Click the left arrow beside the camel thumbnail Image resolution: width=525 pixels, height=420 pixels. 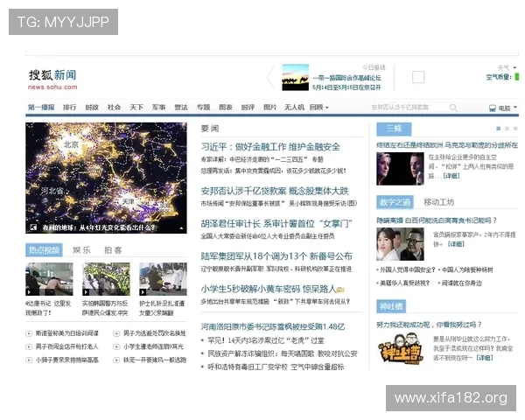pos(270,77)
